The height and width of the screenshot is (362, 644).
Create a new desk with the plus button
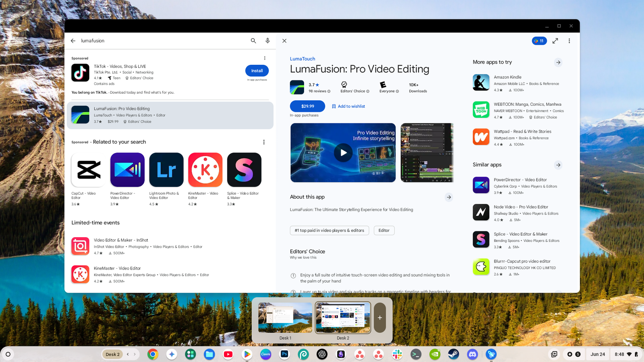click(x=379, y=318)
